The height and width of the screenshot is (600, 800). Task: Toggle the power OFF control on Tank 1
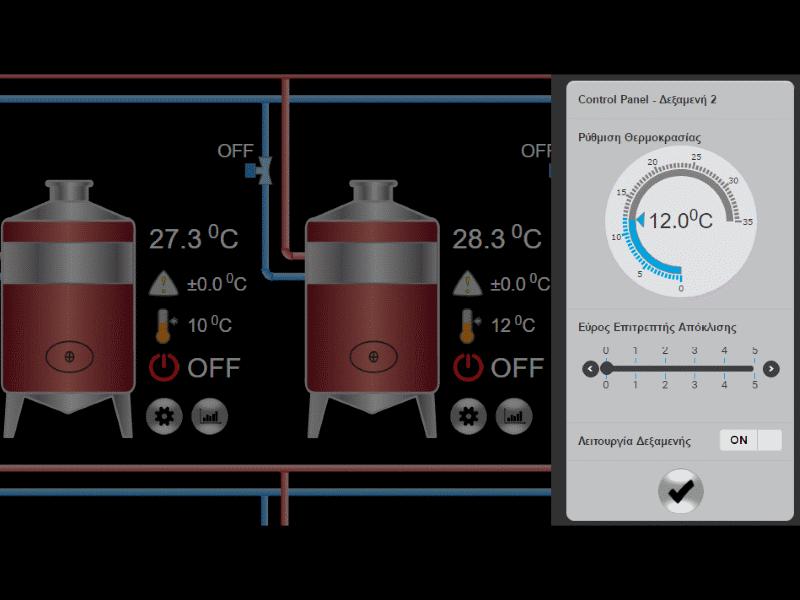(x=163, y=368)
